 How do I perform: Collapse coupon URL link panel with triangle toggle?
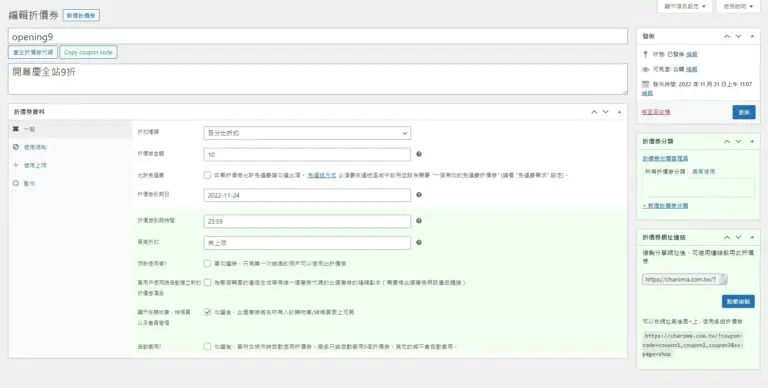752,237
